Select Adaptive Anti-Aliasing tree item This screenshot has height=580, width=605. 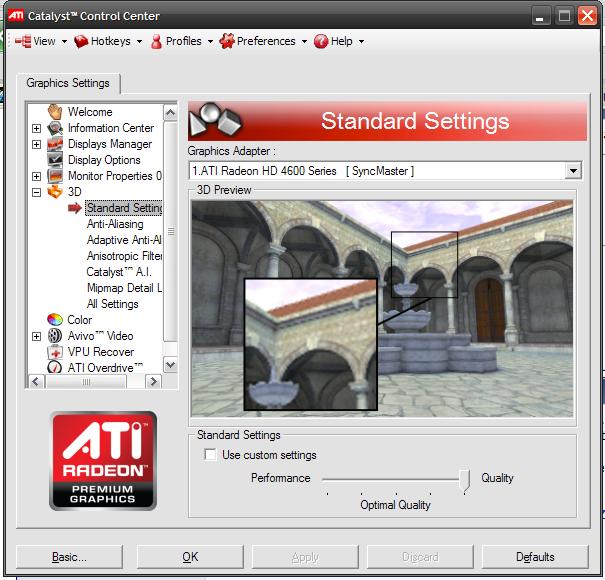[124, 240]
